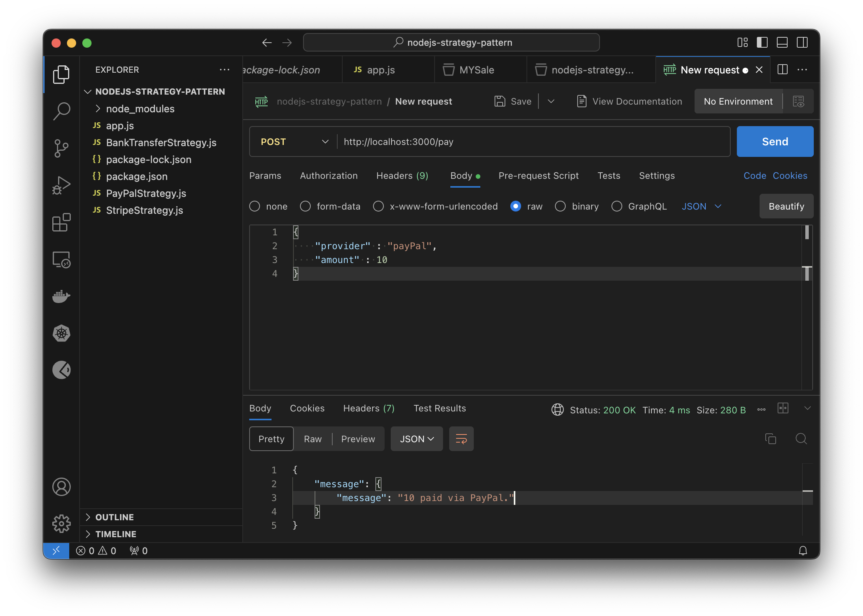Switch response pane layout icon
863x616 pixels.
tap(783, 408)
